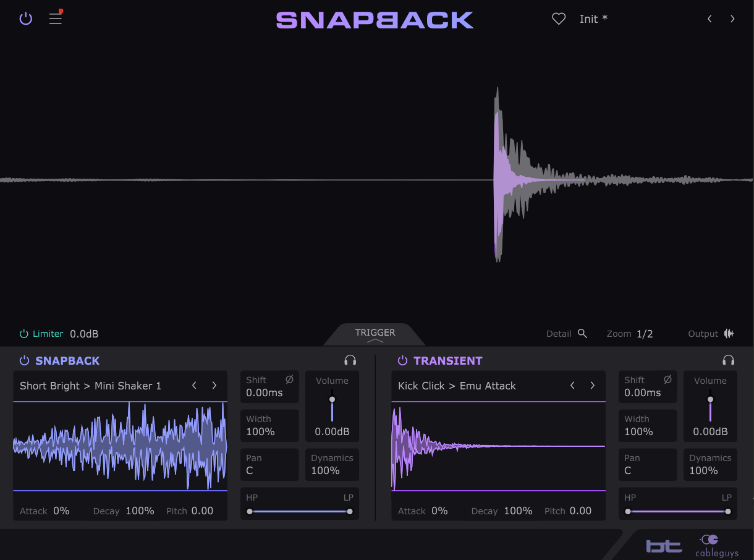This screenshot has height=560, width=754.
Task: Go to the next preset
Action: pos(732,19)
